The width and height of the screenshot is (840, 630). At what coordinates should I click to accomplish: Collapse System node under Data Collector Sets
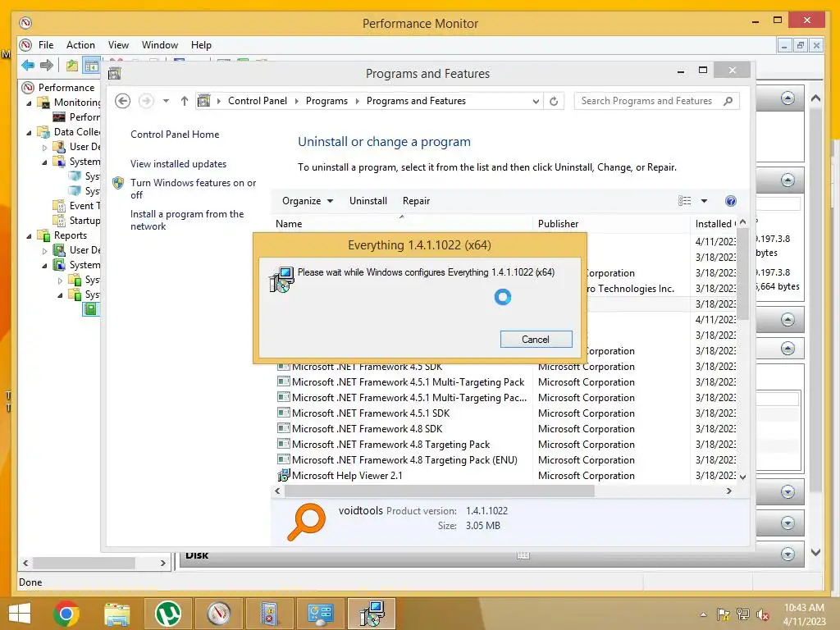pos(44,162)
